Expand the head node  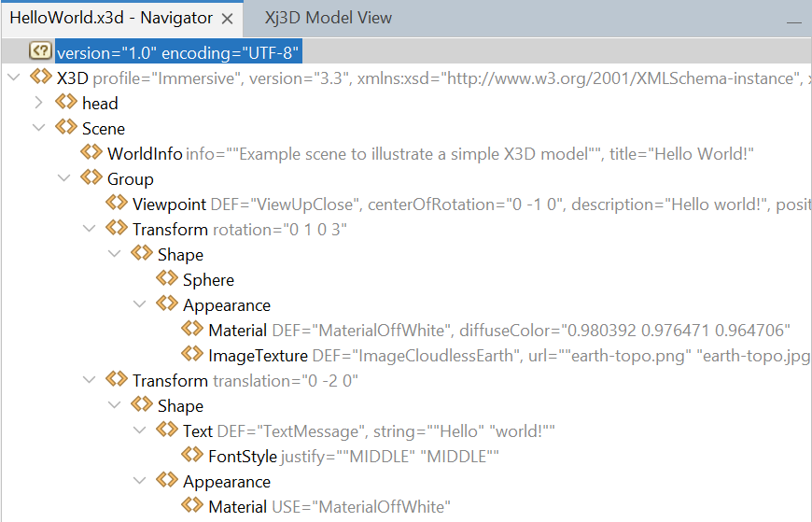tap(38, 103)
